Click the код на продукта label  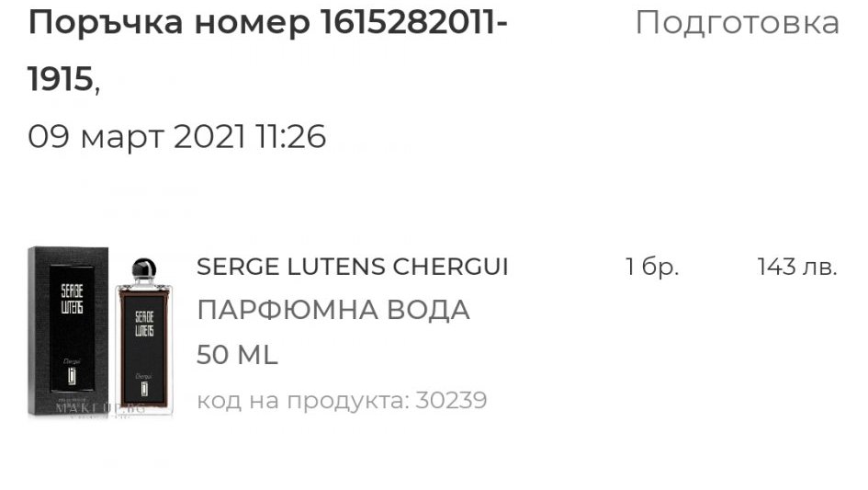click(x=303, y=401)
